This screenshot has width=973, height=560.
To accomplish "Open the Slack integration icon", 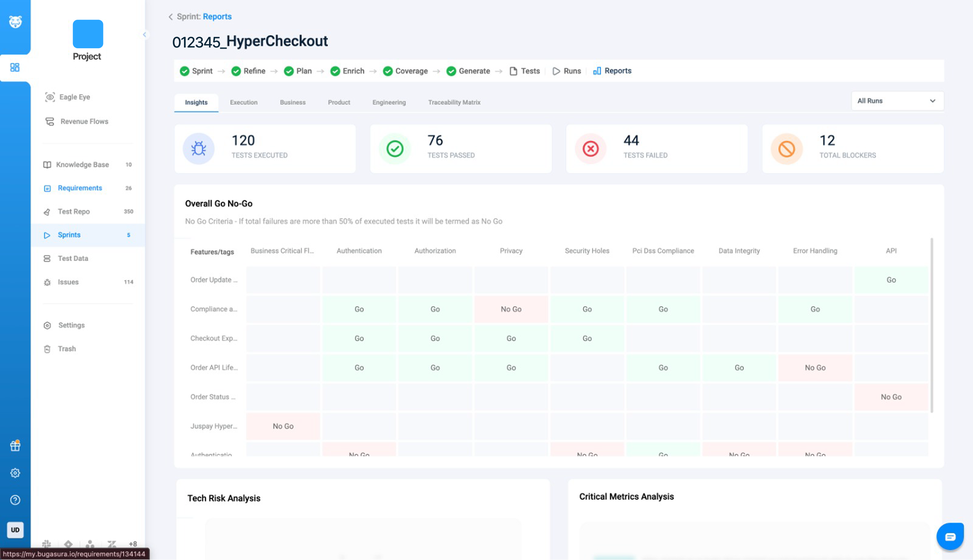I will point(47,544).
